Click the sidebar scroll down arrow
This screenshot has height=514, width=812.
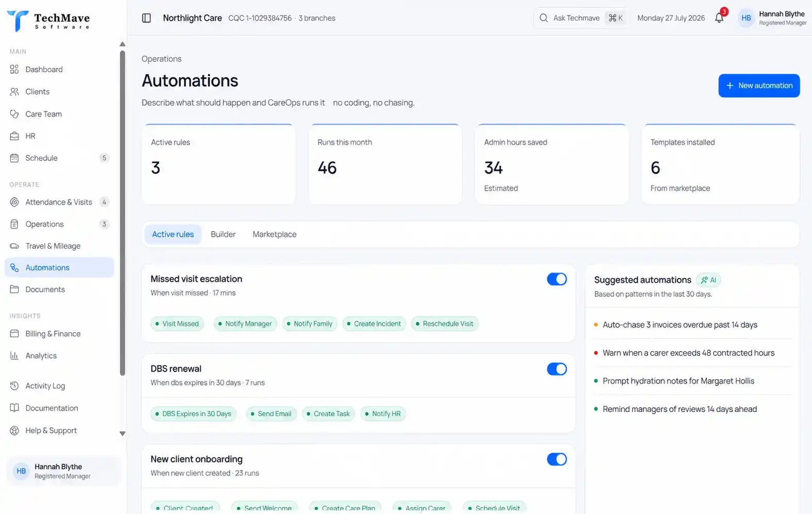(x=123, y=434)
